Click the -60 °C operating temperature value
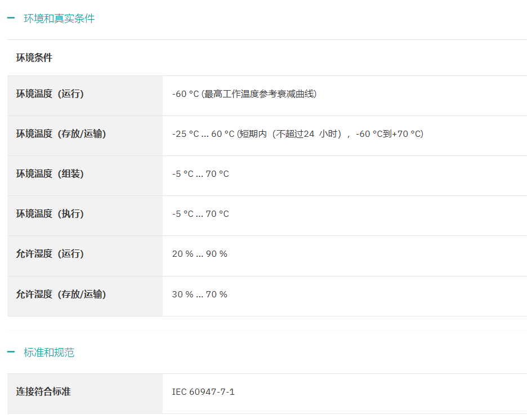 (185, 93)
